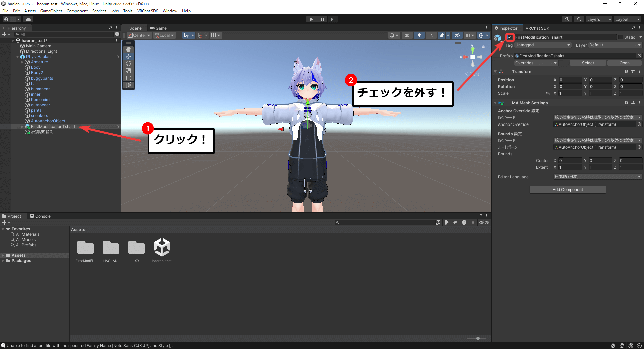
Task: Click the Position X field
Action: tap(570, 80)
